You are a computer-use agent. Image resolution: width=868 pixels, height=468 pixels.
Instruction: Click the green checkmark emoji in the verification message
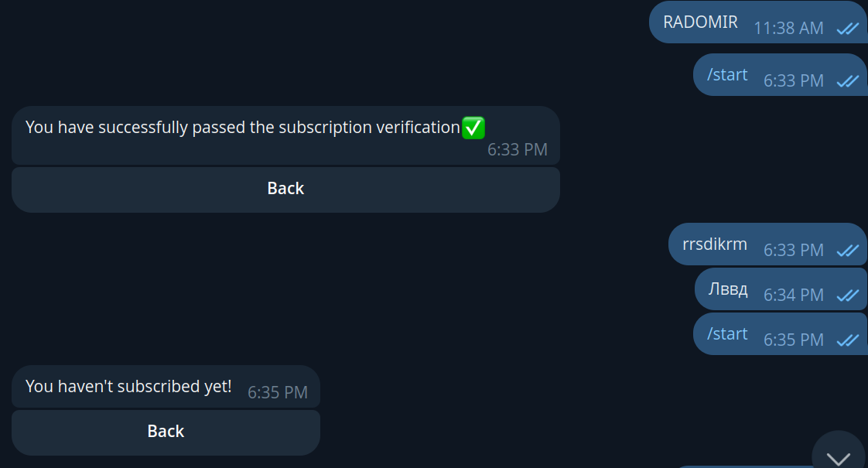(x=473, y=128)
